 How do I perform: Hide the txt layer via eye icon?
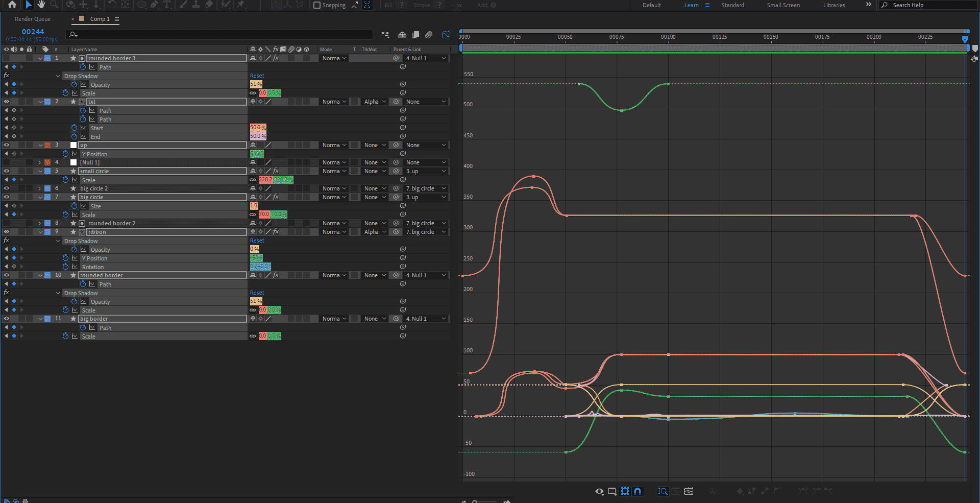[7, 102]
